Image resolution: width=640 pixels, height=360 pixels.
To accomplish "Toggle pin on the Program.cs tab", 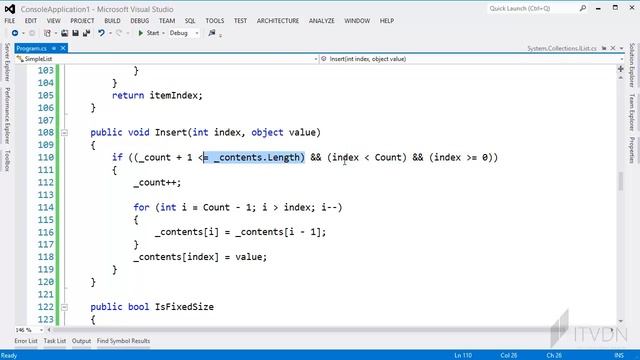I will [53, 48].
